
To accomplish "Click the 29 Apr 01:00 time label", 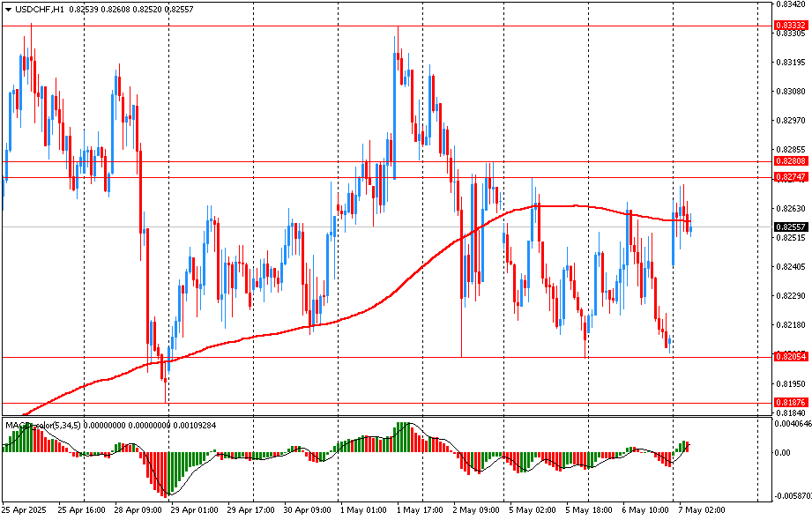I will pos(194,509).
